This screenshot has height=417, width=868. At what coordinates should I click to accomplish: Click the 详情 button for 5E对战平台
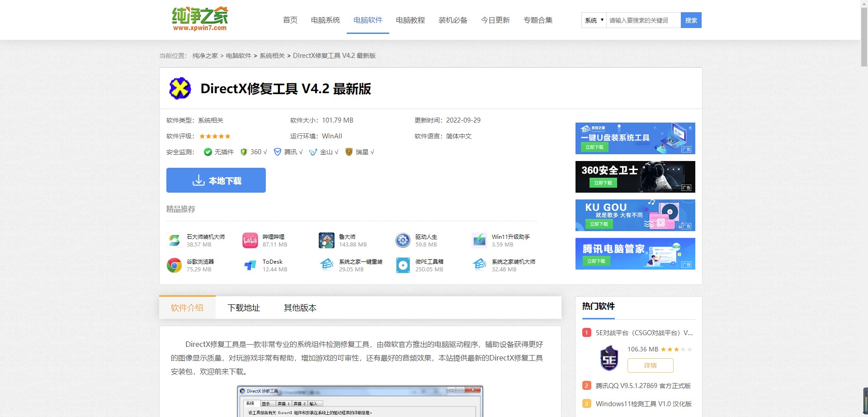(651, 365)
